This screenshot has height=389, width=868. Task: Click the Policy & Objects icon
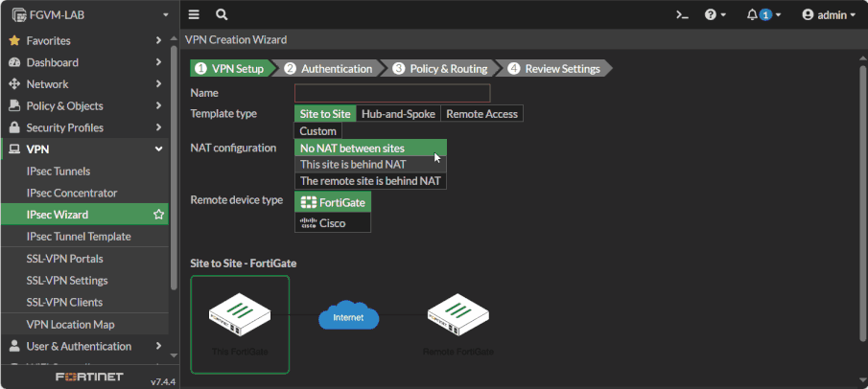pyautogui.click(x=14, y=105)
